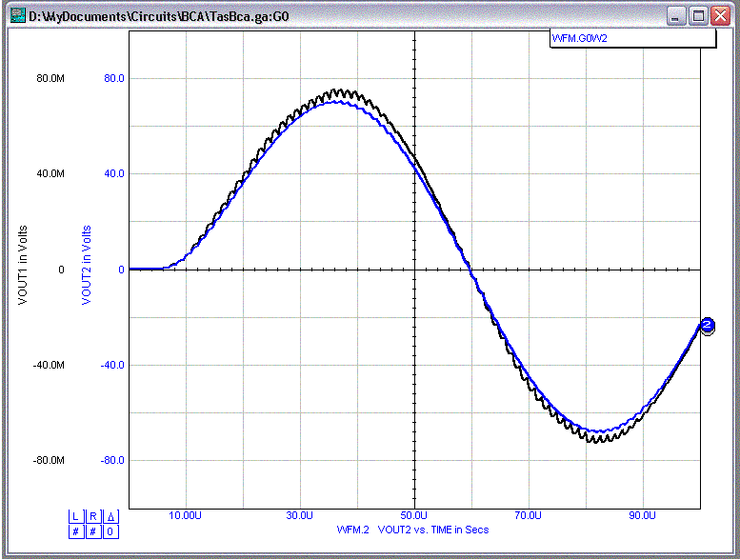This screenshot has width=740, height=560.
Task: Click the 80.0M black axis value
Action: click(50, 78)
